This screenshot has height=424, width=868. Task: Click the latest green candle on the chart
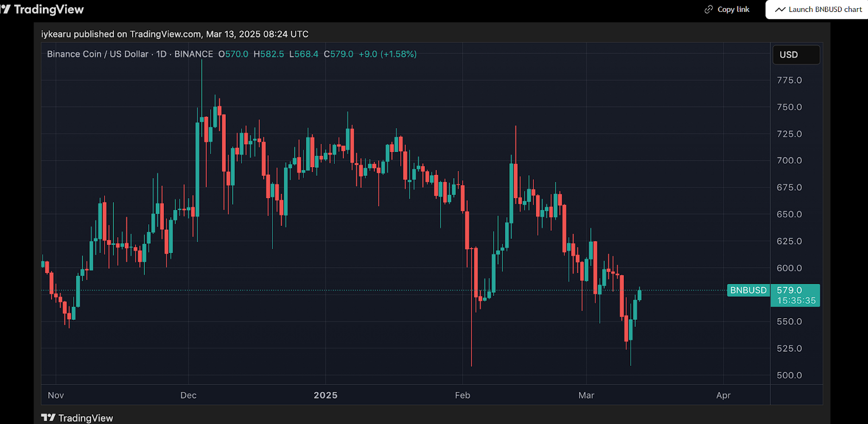(x=640, y=295)
